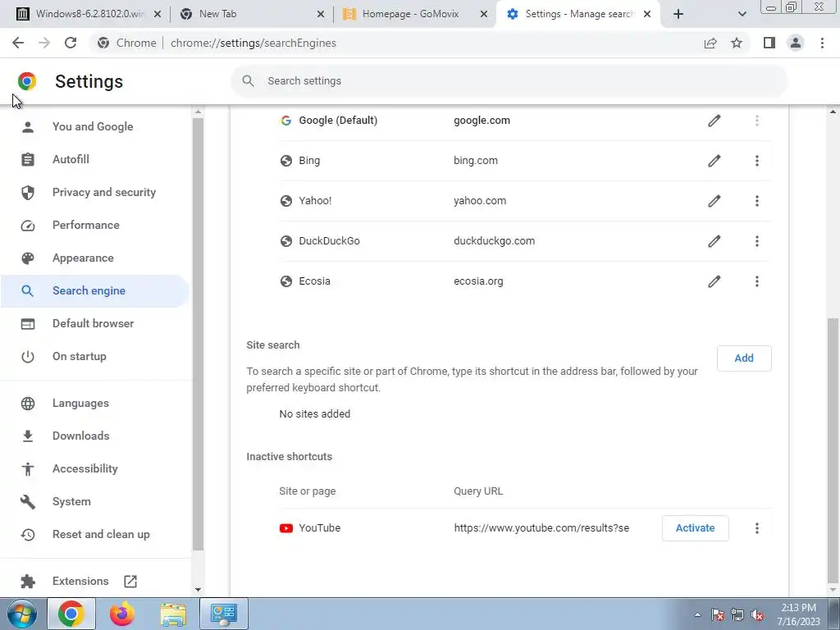Open the Windows Start button

22,614
